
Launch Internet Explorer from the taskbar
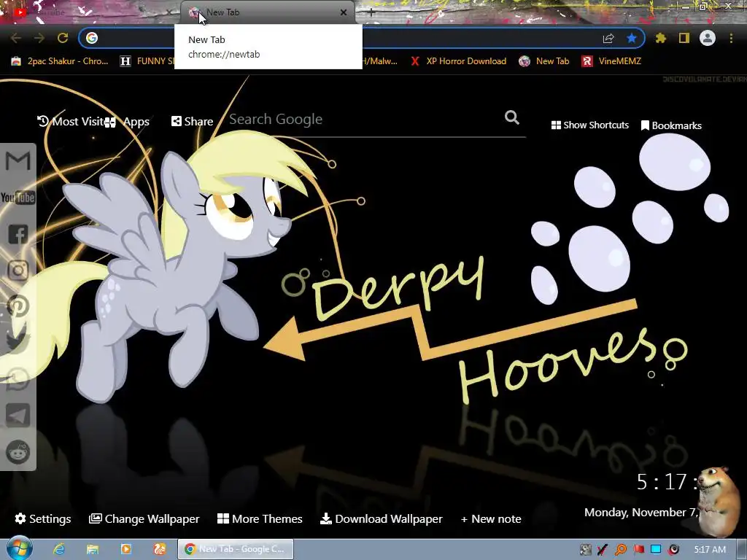pos(59,549)
